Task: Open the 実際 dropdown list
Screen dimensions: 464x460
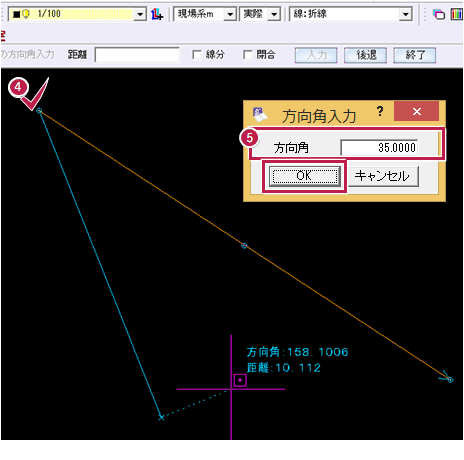Action: pos(274,14)
